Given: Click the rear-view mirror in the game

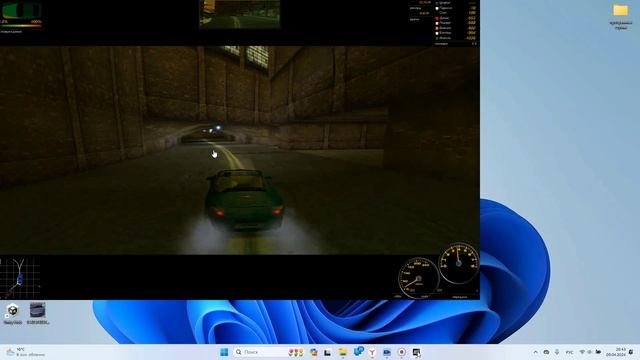Looking at the screenshot, I should [240, 14].
